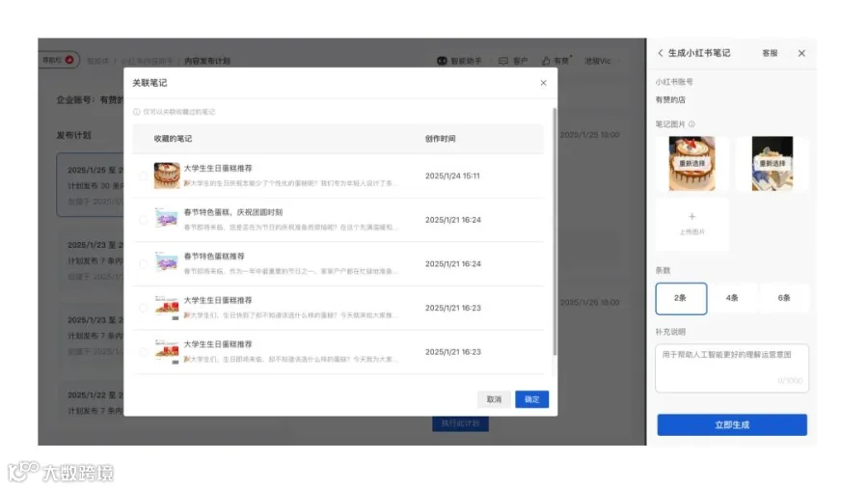Open 客户 in background header
Viewport: 868px width, 489px height.
click(513, 61)
